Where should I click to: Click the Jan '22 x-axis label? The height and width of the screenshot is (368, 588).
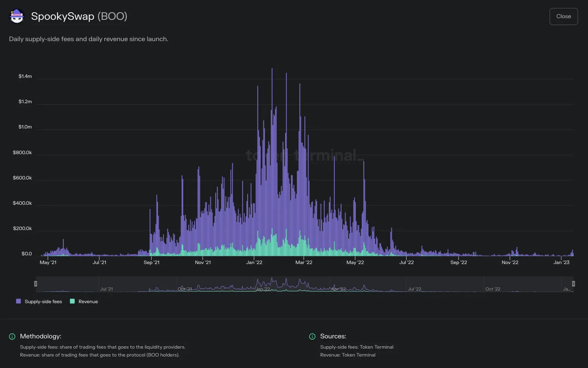[254, 262]
